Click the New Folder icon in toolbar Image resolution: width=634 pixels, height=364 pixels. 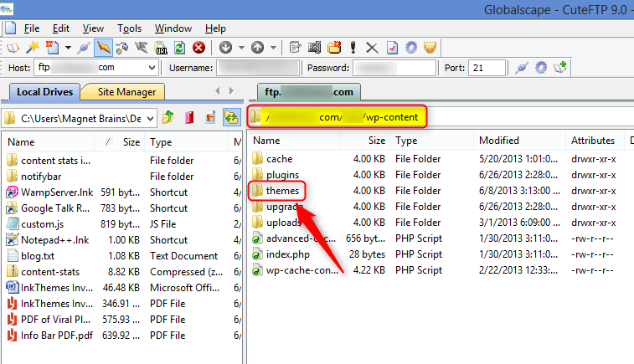334,48
